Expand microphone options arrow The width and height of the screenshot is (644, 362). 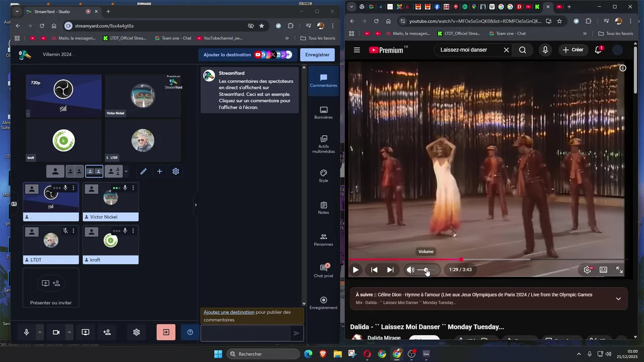[40, 332]
